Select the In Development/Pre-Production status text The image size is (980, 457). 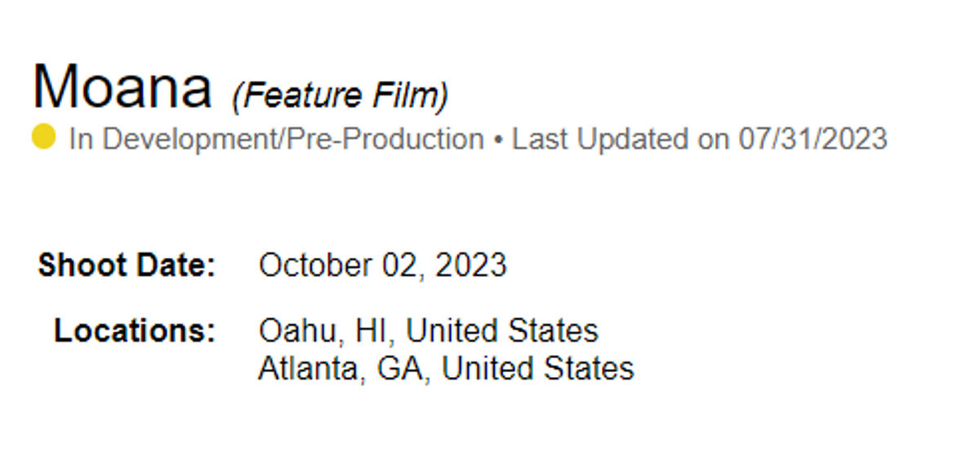(x=276, y=140)
